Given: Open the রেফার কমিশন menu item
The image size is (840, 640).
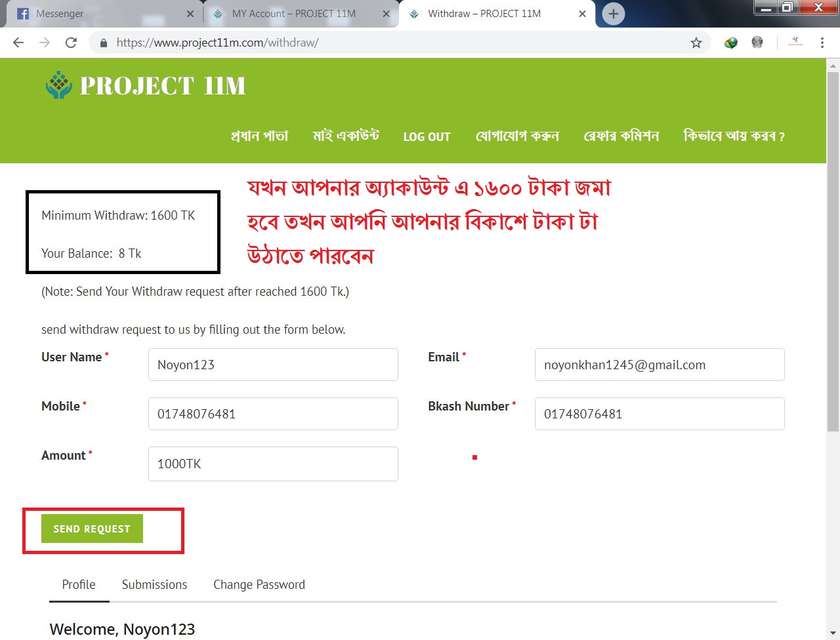Looking at the screenshot, I should 621,136.
